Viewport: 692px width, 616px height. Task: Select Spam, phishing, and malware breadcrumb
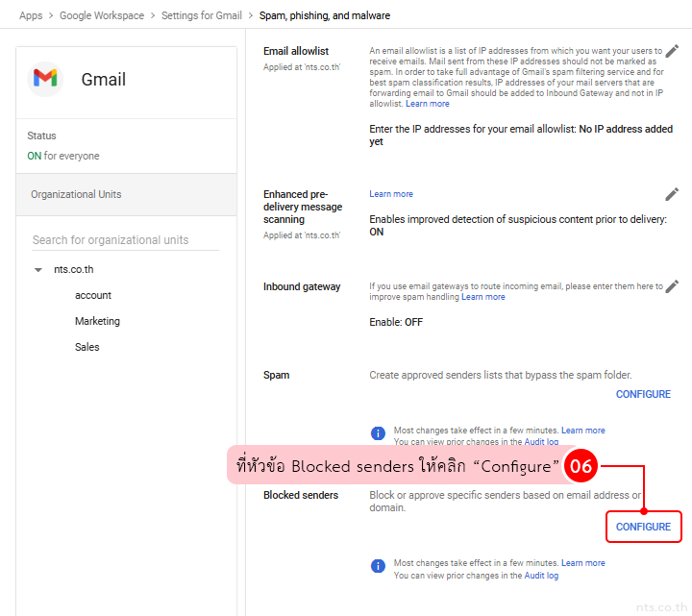click(325, 15)
